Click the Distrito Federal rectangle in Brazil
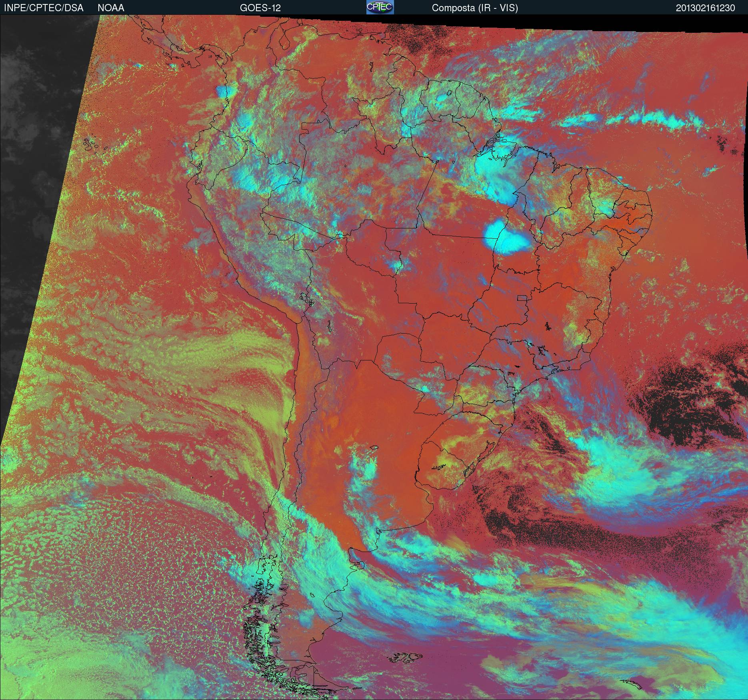This screenshot has width=748, height=700. tap(522, 298)
